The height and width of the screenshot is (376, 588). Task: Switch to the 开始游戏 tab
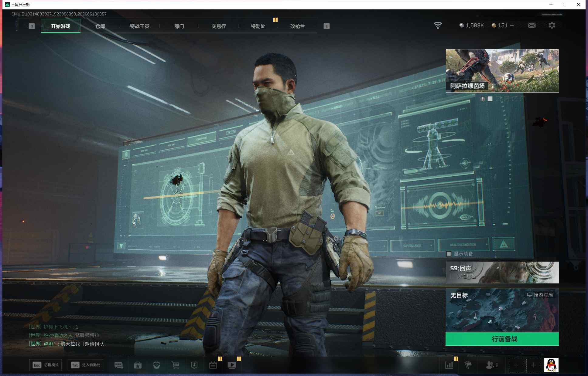[x=61, y=26]
